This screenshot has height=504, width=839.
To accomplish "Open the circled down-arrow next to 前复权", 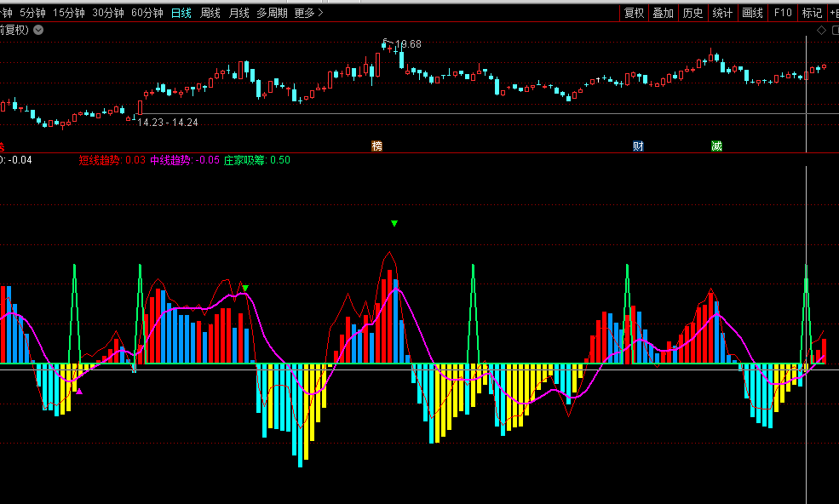I will coord(38,30).
